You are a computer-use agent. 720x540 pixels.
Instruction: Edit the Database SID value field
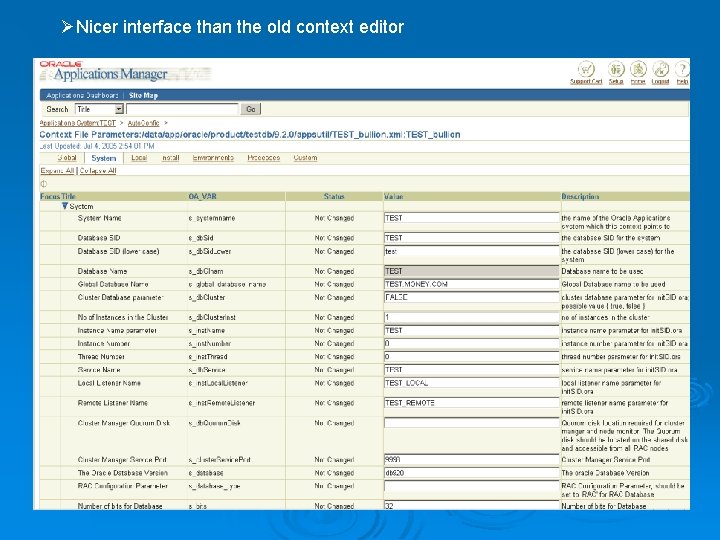[471, 238]
